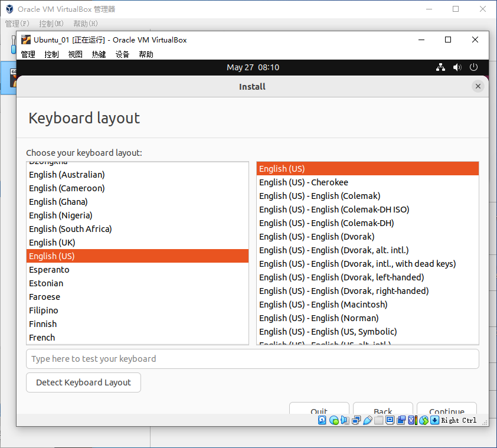Open the audio status icon in VirtualBox bar
497x448 pixels.
[x=345, y=420]
